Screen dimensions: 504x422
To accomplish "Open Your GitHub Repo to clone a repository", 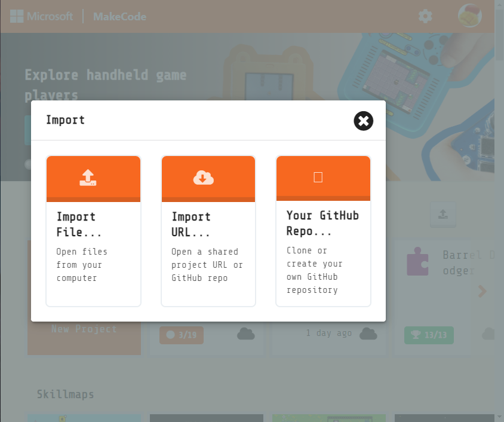I will [x=323, y=231].
